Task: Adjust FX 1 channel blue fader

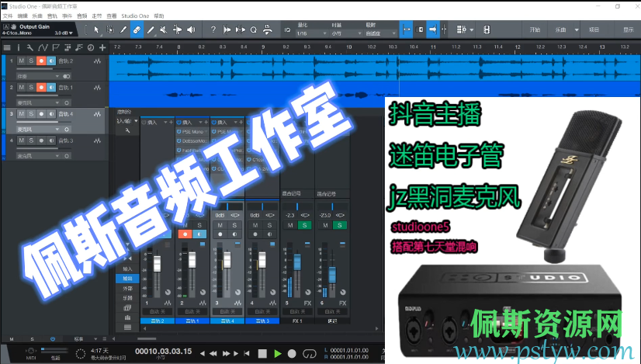Action: pos(297,262)
